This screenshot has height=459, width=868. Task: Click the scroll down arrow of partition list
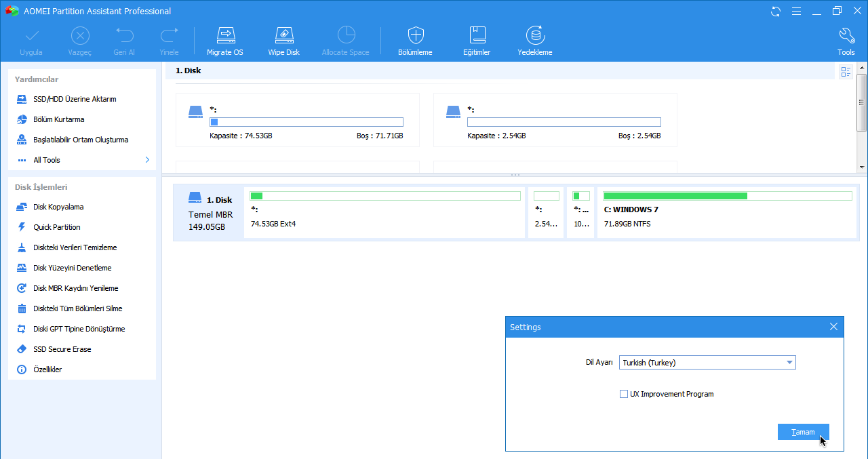862,167
